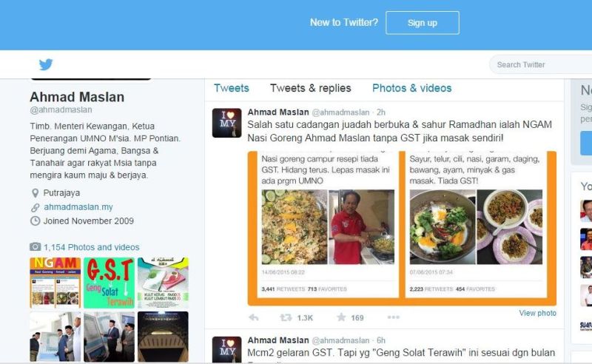Click the location pin icon beside Putrajaya

(35, 193)
